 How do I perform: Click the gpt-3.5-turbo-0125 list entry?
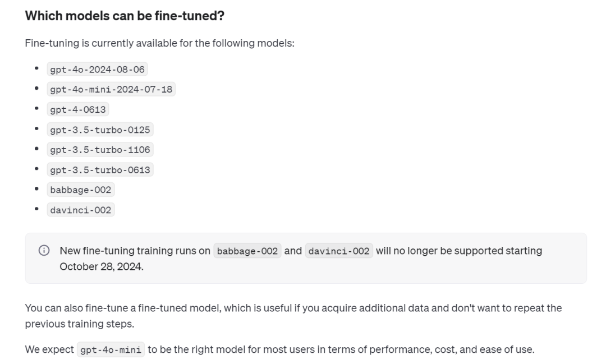(x=100, y=130)
